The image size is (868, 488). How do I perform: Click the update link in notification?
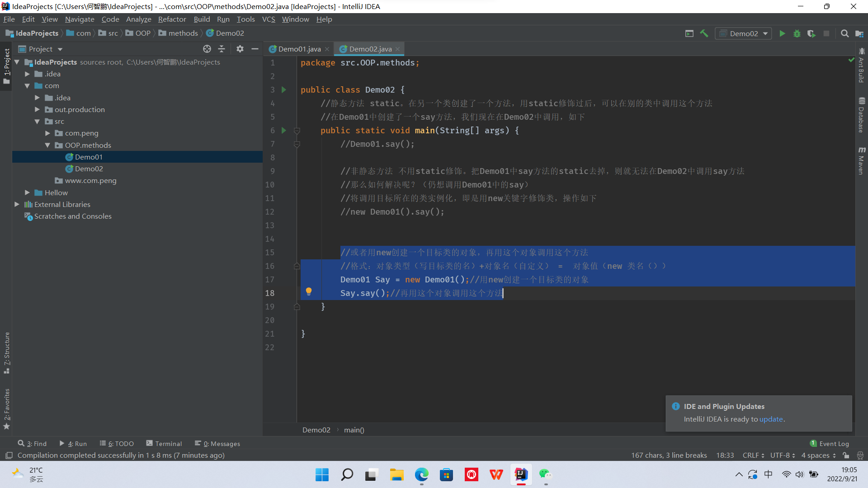(x=771, y=419)
